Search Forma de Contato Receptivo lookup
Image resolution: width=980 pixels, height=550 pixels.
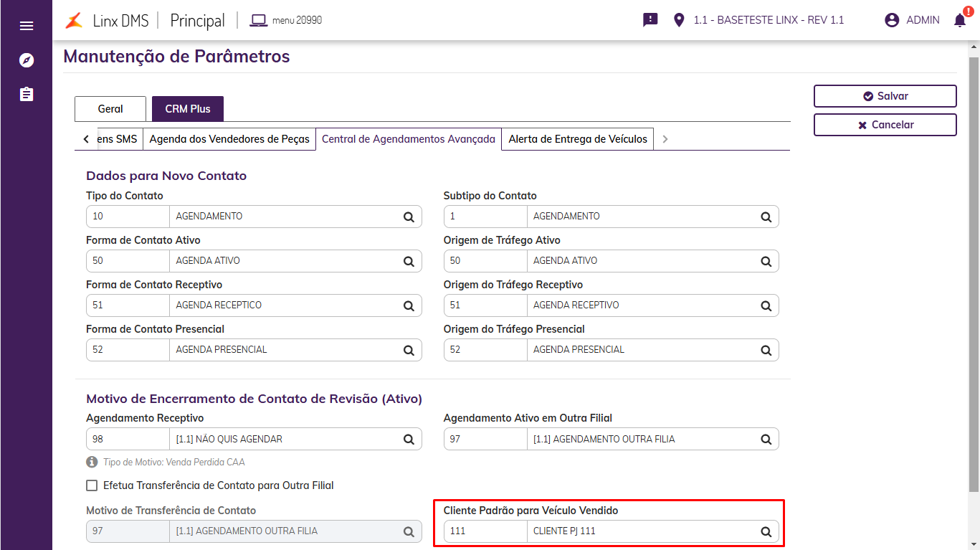click(x=409, y=306)
